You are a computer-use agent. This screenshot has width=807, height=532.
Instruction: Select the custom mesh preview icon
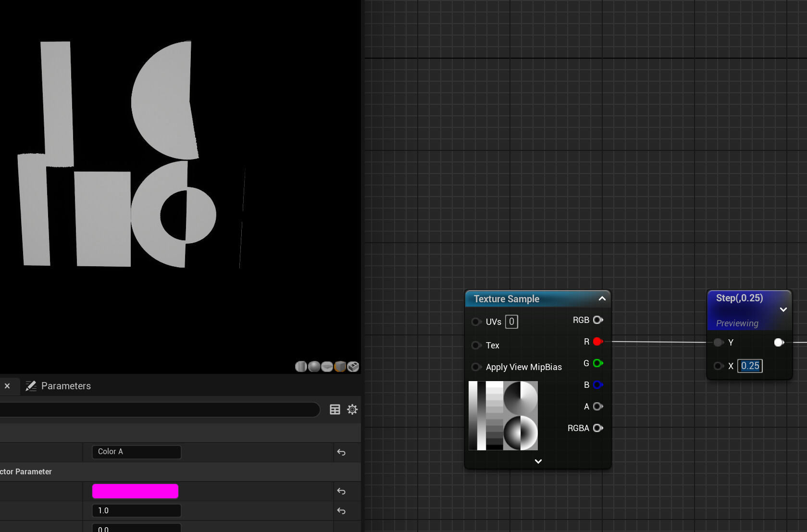click(x=353, y=367)
